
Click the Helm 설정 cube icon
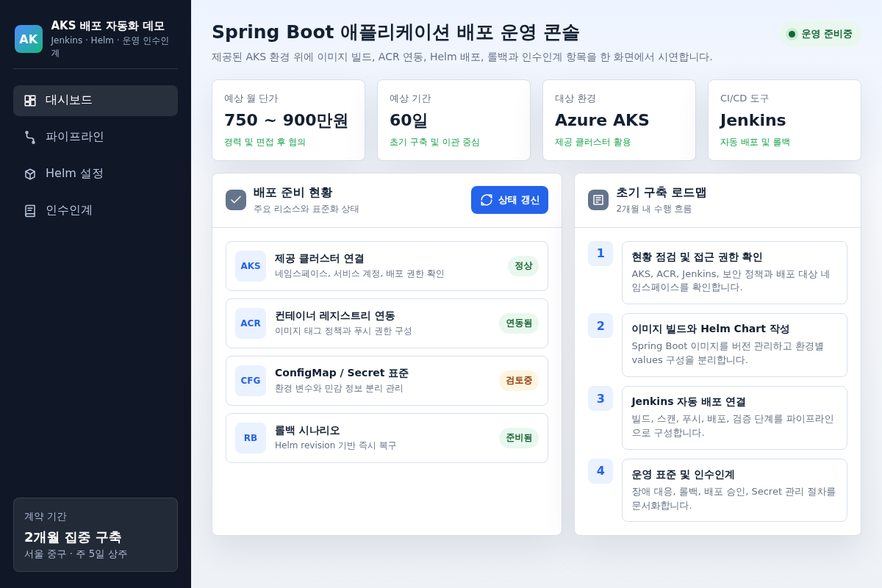click(x=30, y=174)
